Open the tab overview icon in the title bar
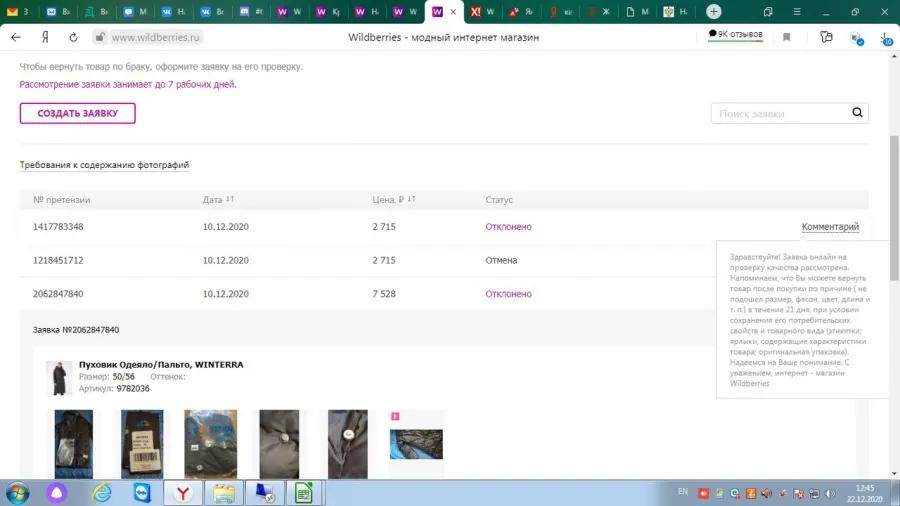Viewport: 900px width, 506px height. click(768, 12)
